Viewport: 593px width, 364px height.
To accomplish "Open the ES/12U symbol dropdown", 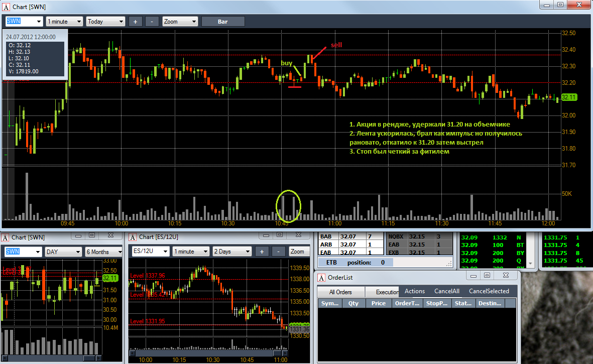I will pyautogui.click(x=150, y=252).
